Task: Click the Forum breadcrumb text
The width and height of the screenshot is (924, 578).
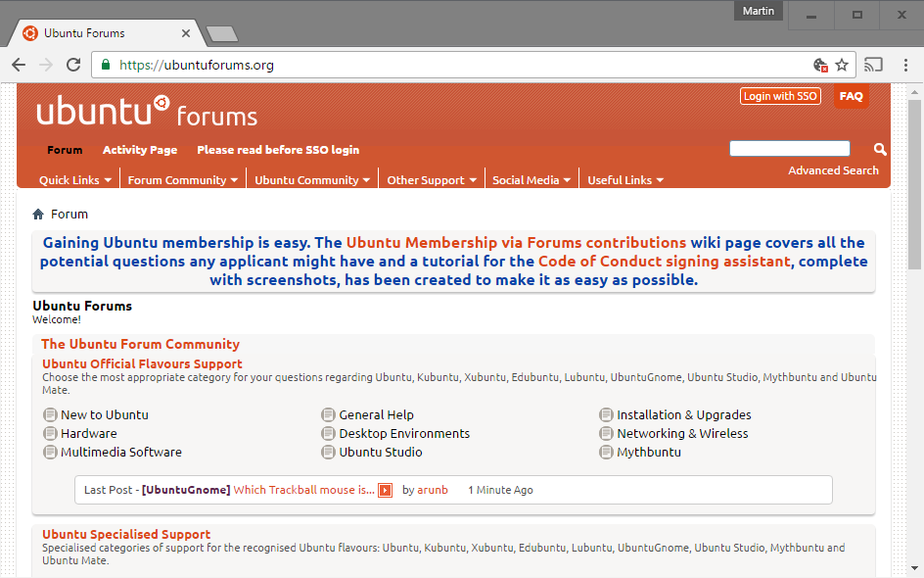Action: click(69, 215)
